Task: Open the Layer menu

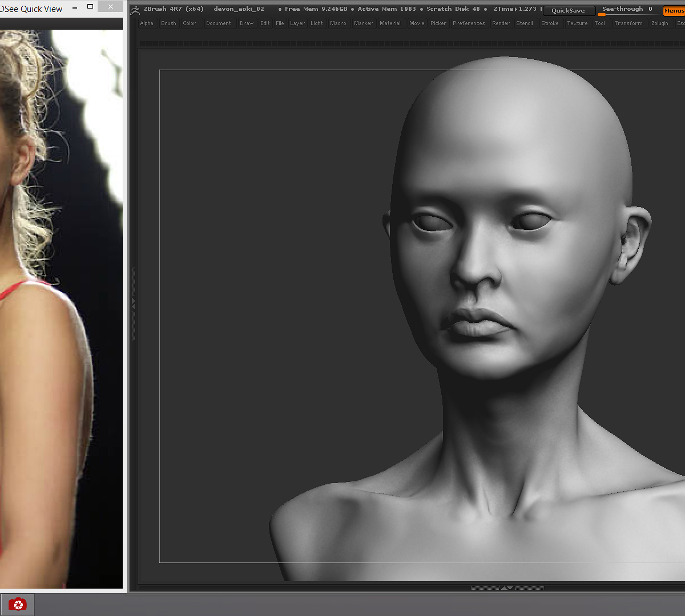Action: 297,23
